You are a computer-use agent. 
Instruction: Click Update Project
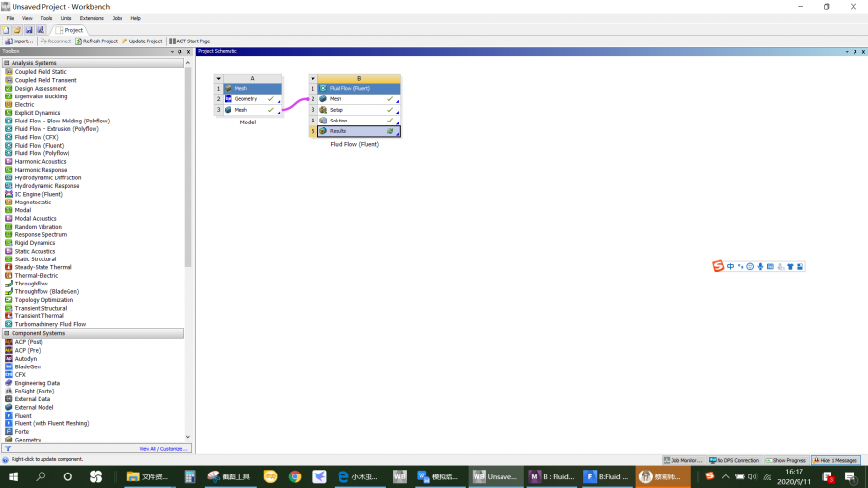click(x=142, y=41)
